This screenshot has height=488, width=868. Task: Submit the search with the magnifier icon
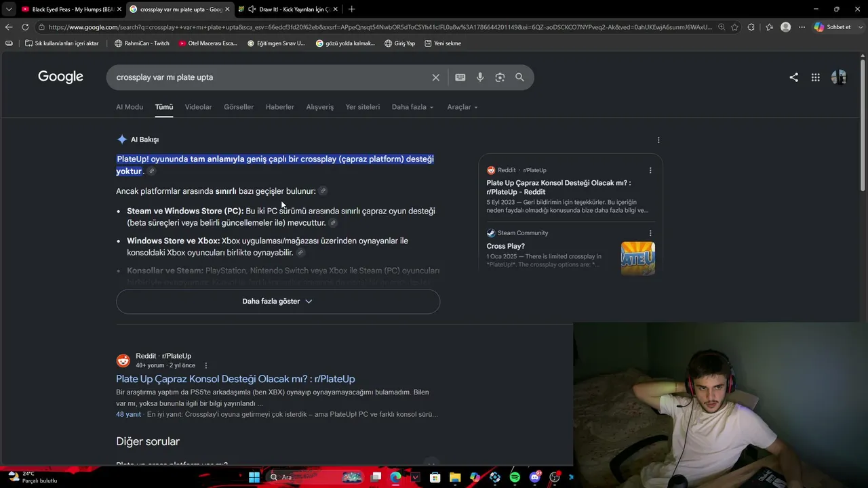[x=519, y=77]
